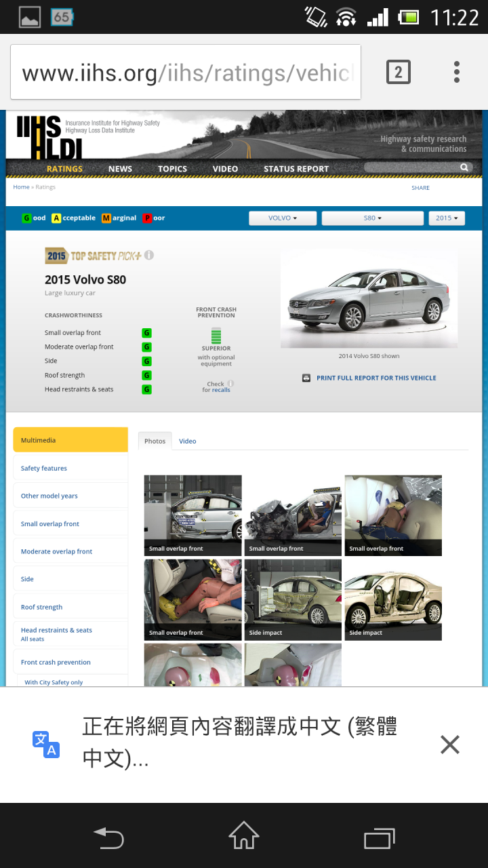488x868 pixels.
Task: Select Front crash prevention sidebar item
Action: pyautogui.click(x=70, y=662)
